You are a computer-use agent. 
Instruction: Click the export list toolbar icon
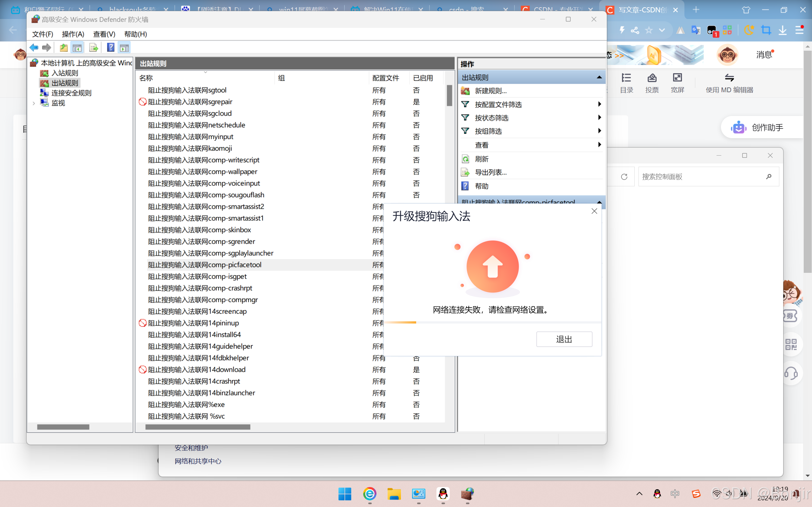[94, 48]
